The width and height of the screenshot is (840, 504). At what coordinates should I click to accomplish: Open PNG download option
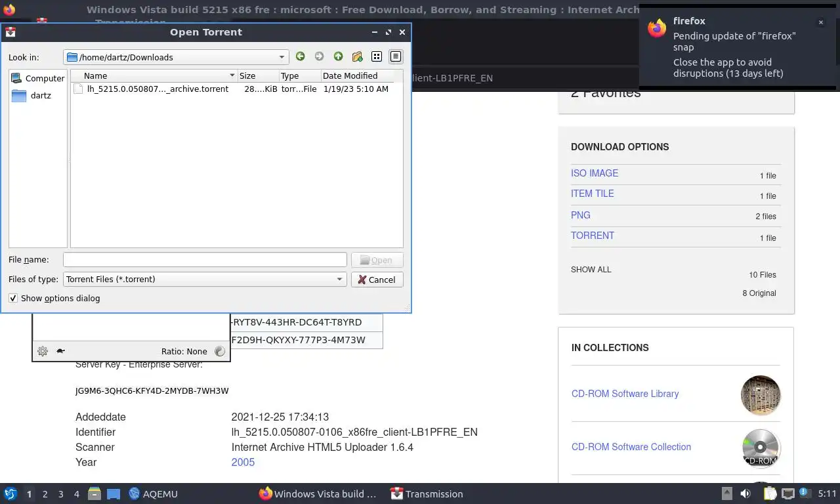[581, 215]
